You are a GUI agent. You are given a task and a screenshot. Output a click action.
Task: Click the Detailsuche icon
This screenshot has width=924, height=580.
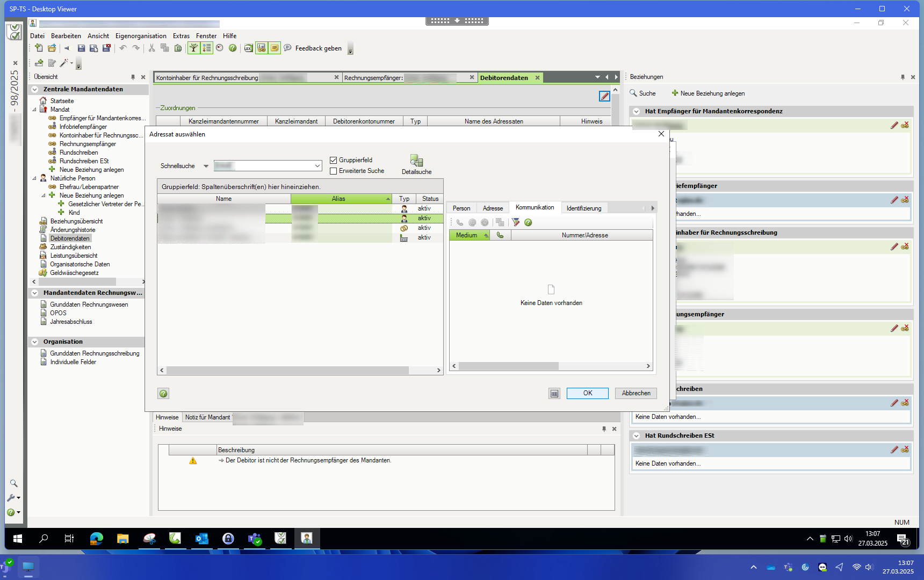[416, 161]
